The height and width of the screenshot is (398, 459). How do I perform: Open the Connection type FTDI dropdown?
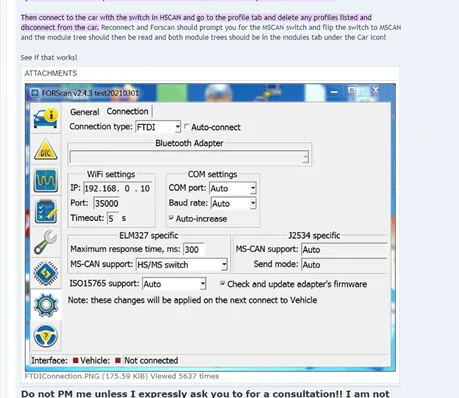pos(158,127)
